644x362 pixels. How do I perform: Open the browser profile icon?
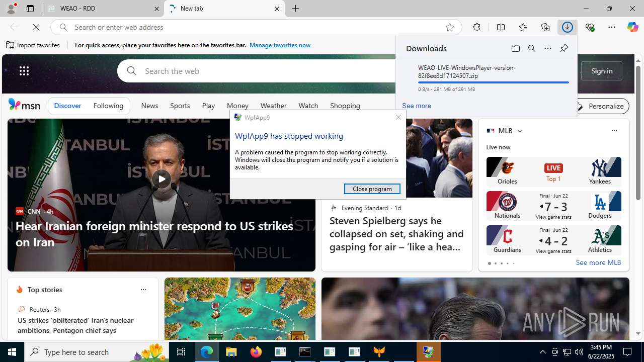click(11, 9)
